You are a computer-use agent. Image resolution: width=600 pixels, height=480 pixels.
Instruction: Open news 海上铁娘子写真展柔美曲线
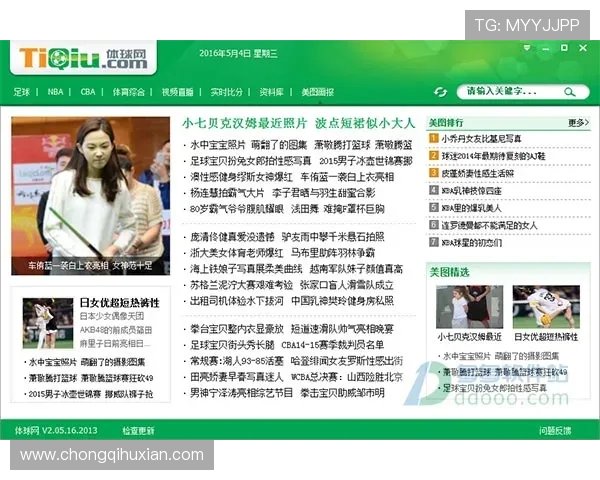pyautogui.click(x=246, y=269)
